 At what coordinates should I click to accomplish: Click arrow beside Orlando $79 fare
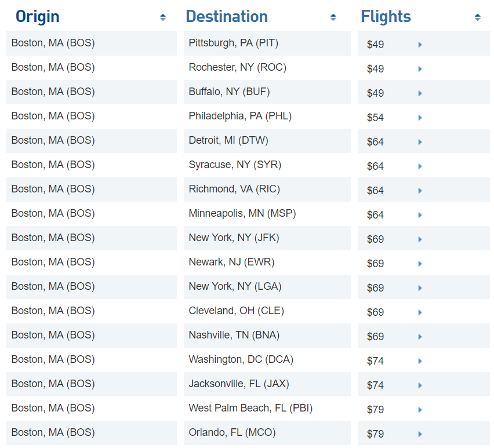(x=420, y=434)
